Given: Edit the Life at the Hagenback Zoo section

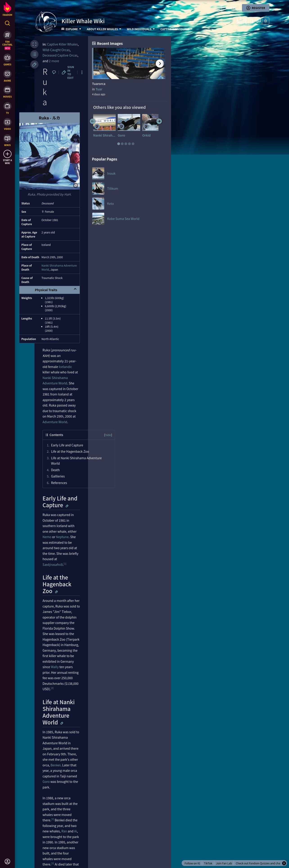Looking at the screenshot, I should 56,592.
